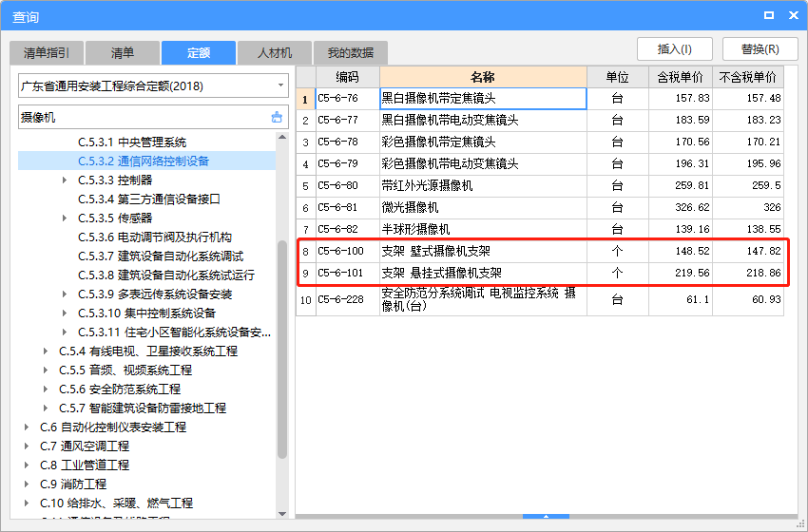The image size is (808, 532).
Task: Expand the C.7 通风空调工程 node
Action: pyautogui.click(x=27, y=446)
